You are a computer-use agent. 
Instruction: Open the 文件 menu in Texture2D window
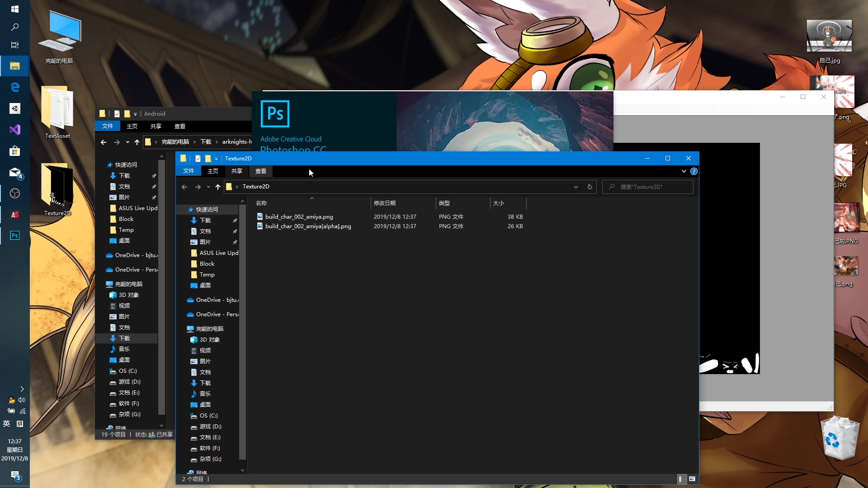(x=189, y=171)
